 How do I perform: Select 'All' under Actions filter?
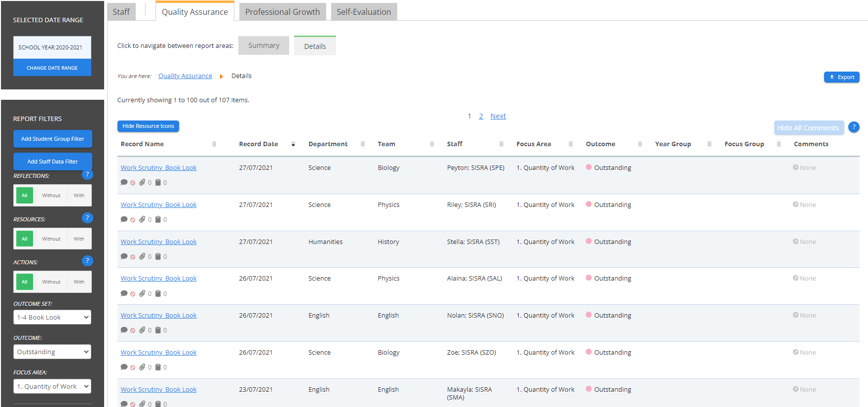coord(25,282)
